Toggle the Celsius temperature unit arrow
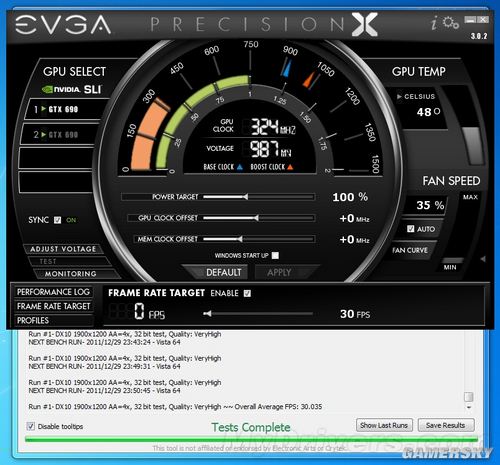Screen dimensions: 500x465 (399, 97)
